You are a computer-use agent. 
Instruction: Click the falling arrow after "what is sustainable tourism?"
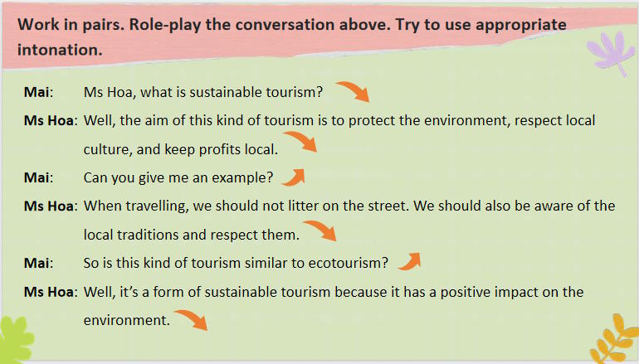[x=351, y=92]
